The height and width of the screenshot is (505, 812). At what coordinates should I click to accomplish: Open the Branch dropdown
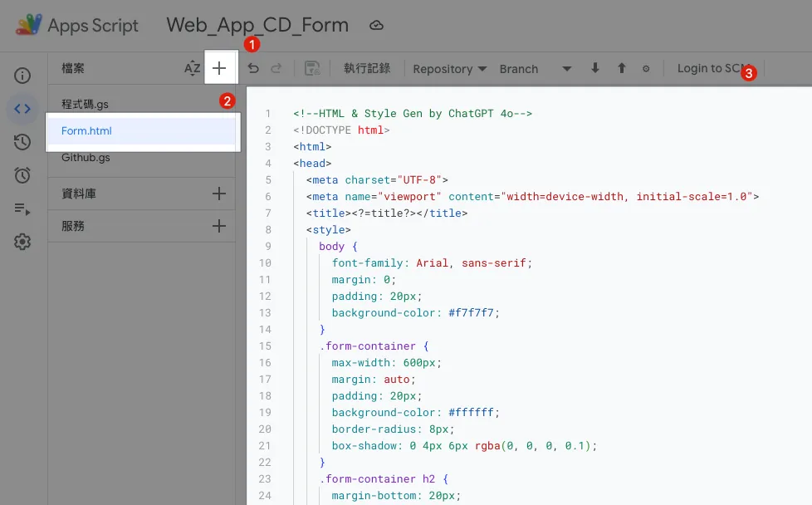coord(536,69)
